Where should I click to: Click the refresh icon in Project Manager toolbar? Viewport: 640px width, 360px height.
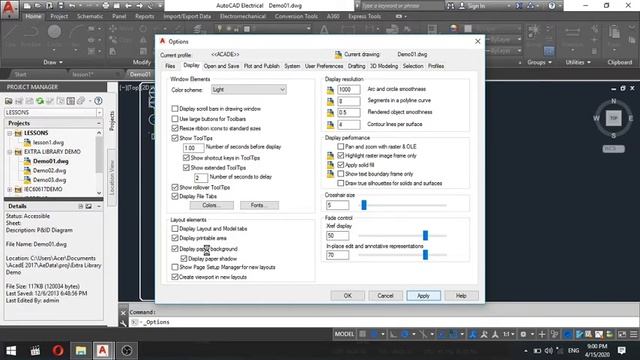point(40,101)
